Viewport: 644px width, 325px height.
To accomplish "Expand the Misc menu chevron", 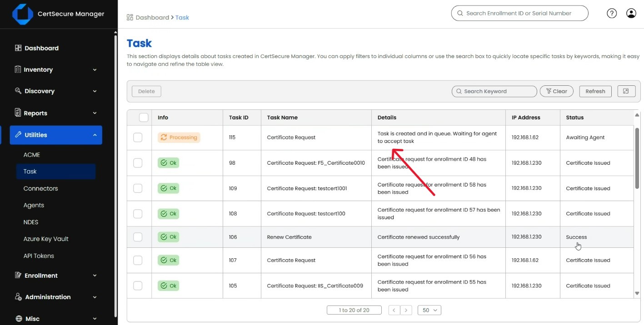I will tap(95, 319).
